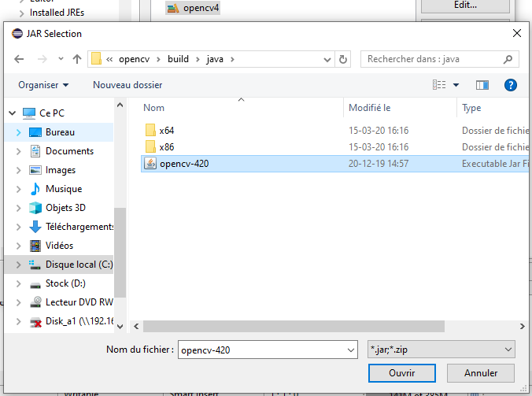The width and height of the screenshot is (532, 396).
Task: Select Stock (D:) drive
Action: 65,283
